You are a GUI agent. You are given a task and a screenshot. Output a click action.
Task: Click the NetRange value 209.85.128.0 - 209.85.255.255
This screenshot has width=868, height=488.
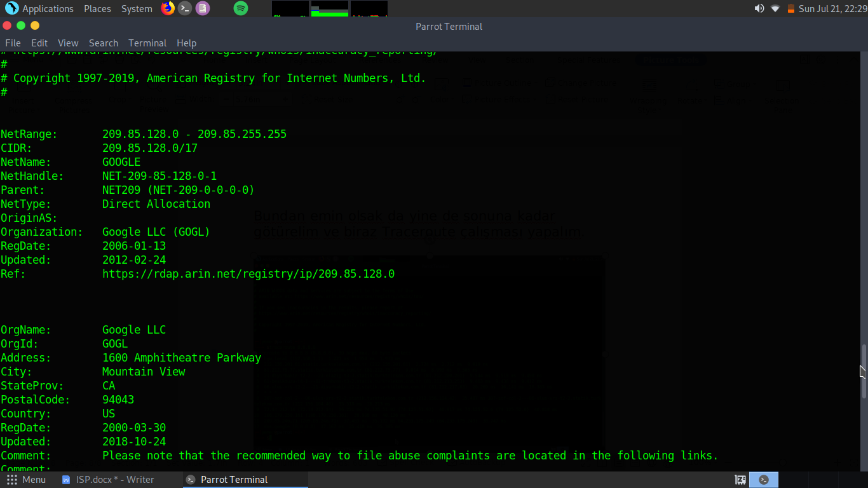coord(194,134)
